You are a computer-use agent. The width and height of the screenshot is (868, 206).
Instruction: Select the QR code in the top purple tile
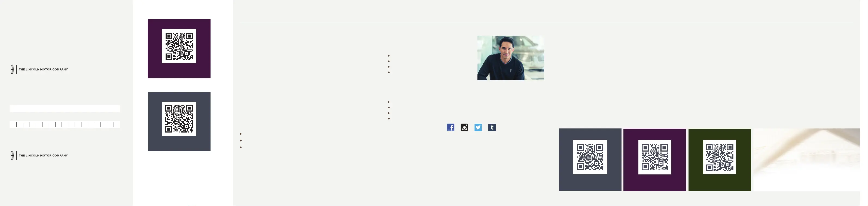[x=179, y=46]
